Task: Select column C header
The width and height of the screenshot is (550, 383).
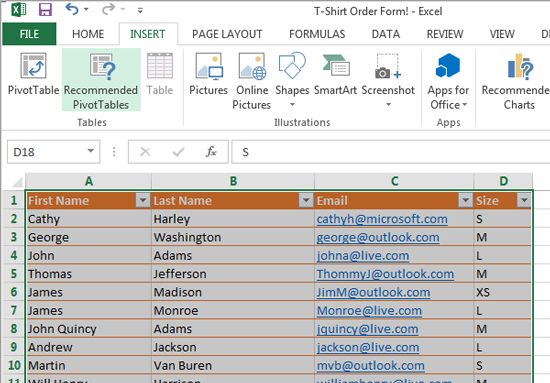Action: click(394, 181)
